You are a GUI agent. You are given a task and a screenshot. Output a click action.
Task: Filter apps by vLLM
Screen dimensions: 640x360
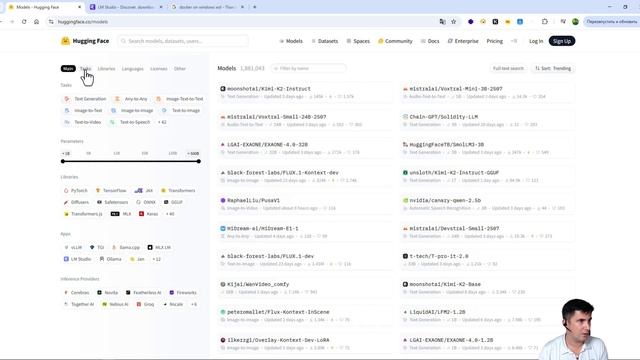pyautogui.click(x=73, y=247)
